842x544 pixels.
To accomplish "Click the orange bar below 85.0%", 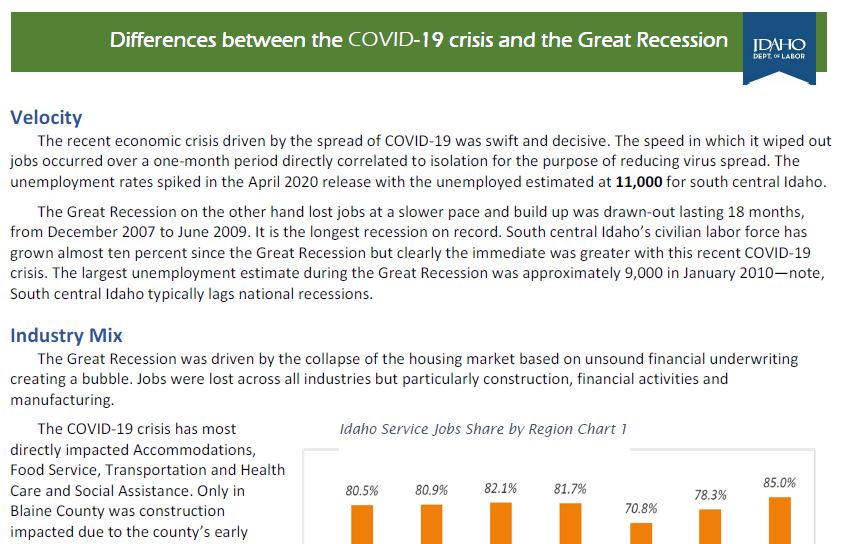I will 779,520.
